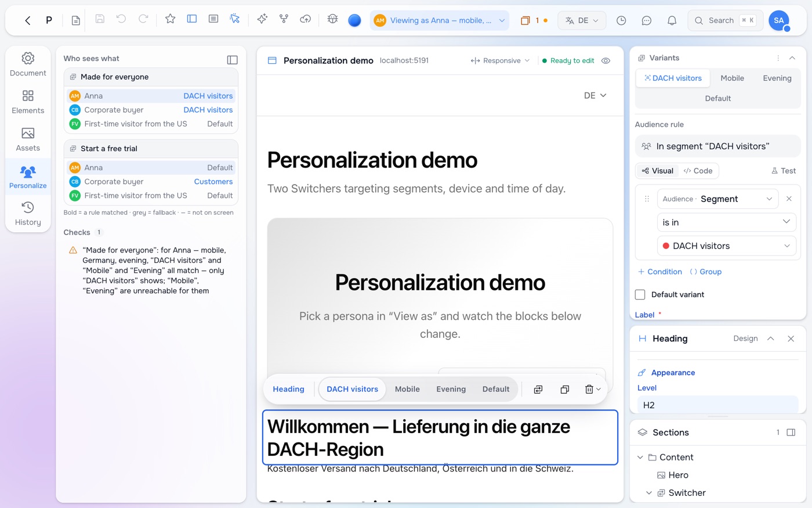Toggle the sidebar panel icon in top toolbar

192,19
